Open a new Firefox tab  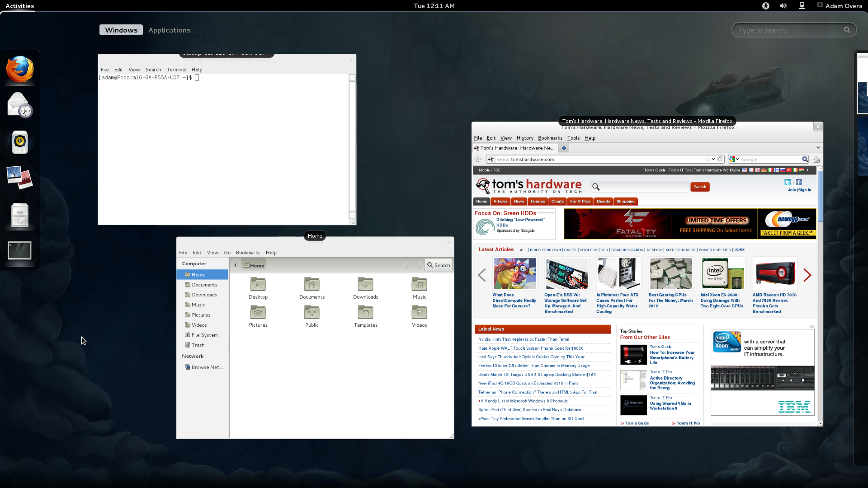pyautogui.click(x=564, y=148)
